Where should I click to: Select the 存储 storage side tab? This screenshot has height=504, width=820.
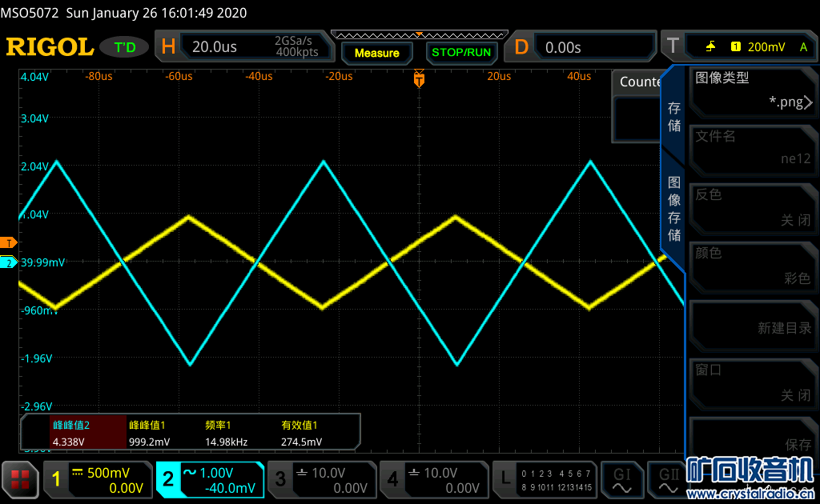[674, 117]
